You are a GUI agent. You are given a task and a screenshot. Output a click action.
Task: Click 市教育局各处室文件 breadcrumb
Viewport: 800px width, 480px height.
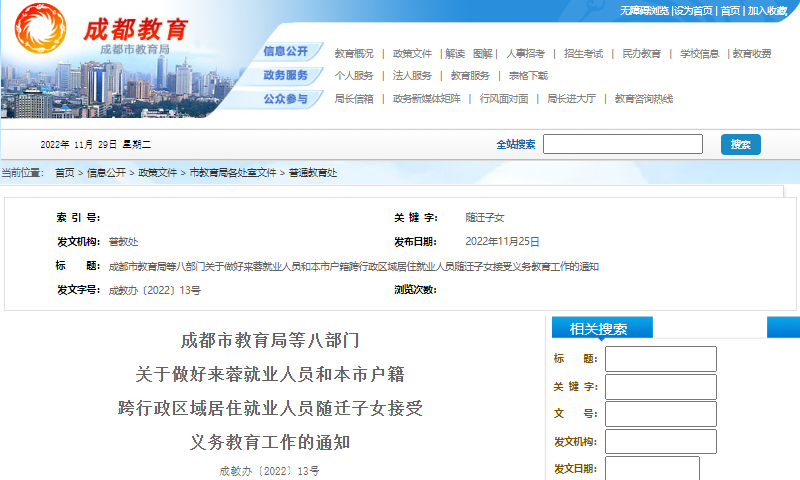233,173
